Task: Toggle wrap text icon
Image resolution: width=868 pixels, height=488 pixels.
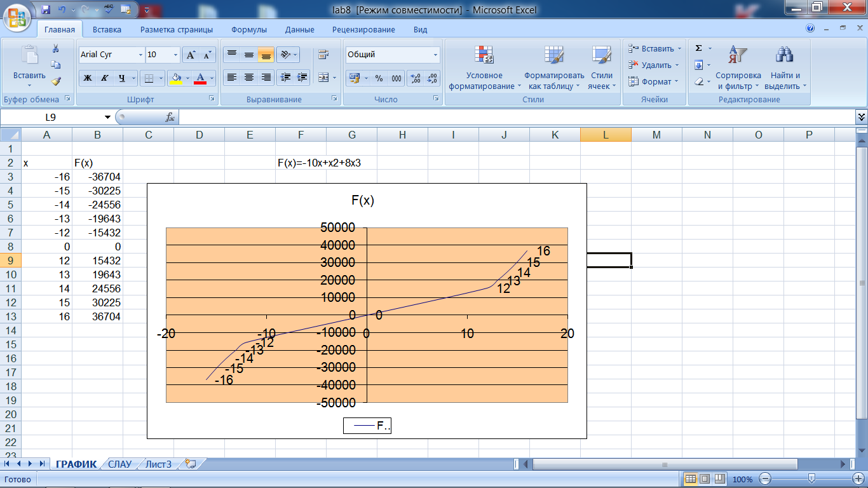Action: tap(323, 55)
